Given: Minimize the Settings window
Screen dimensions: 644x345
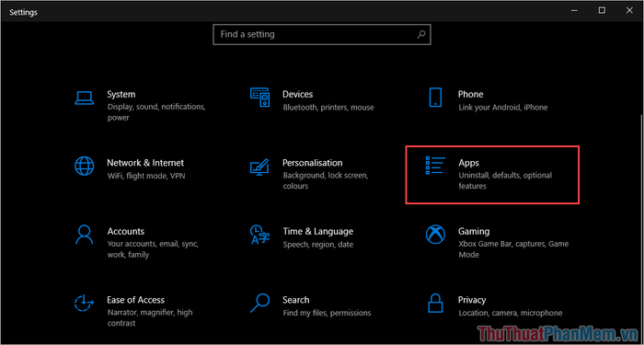Looking at the screenshot, I should (x=574, y=11).
